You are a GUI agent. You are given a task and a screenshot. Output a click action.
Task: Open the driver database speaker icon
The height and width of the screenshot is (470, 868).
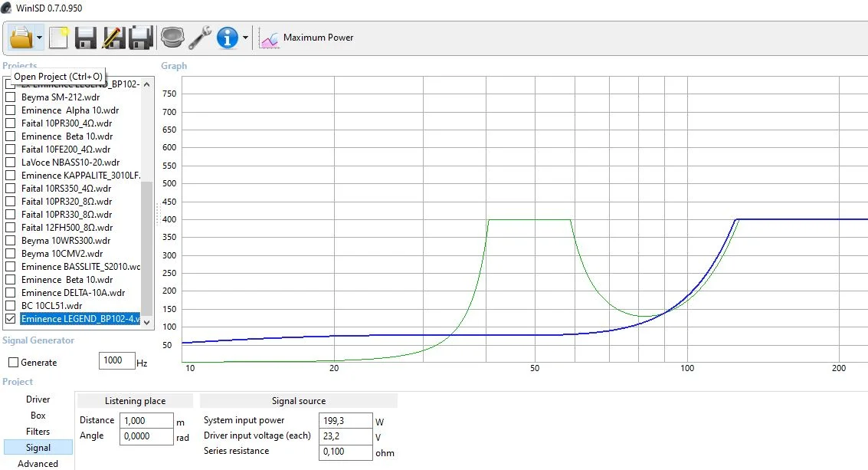(x=172, y=37)
